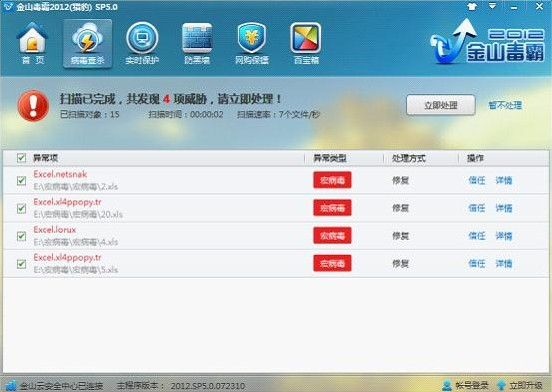The image size is (552, 392).
Task: Click 信任 for the 20.xls row
Action: [477, 208]
